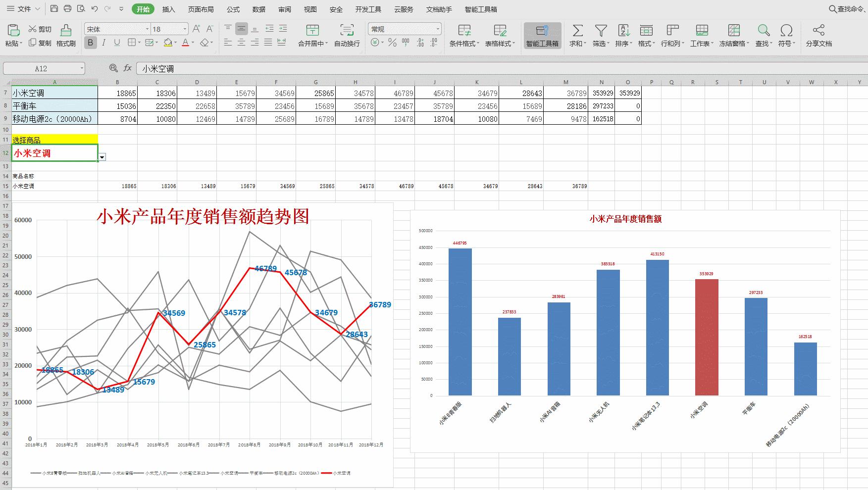The image size is (868, 490).
Task: Toggle Underline formatting
Action: pos(117,43)
